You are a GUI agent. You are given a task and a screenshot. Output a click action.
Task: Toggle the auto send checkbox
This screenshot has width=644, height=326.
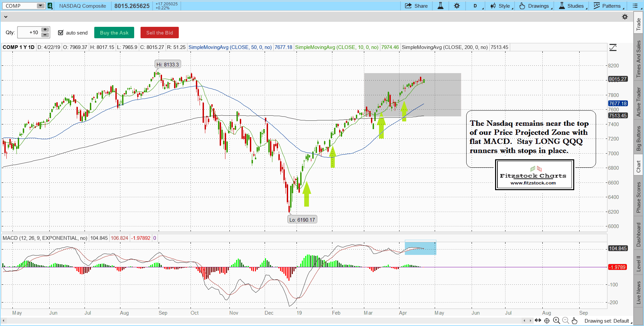click(x=61, y=33)
